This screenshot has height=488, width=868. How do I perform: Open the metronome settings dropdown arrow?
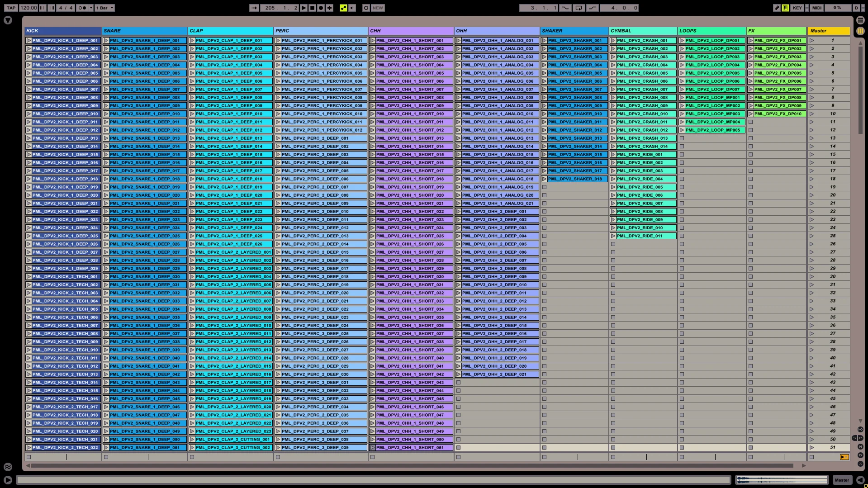[91, 8]
